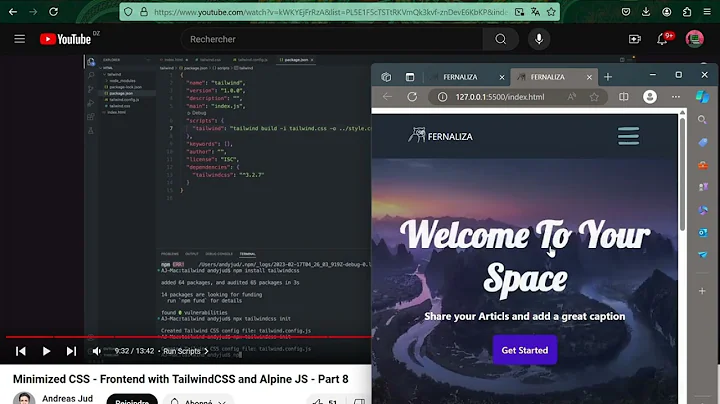Click Edge address bar 127.0.0.1:5500/index.html

tap(500, 97)
